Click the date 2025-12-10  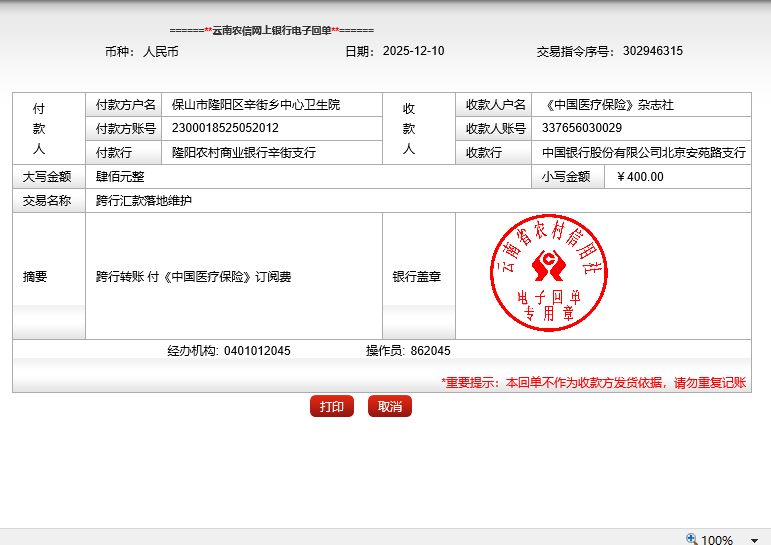[x=413, y=51]
